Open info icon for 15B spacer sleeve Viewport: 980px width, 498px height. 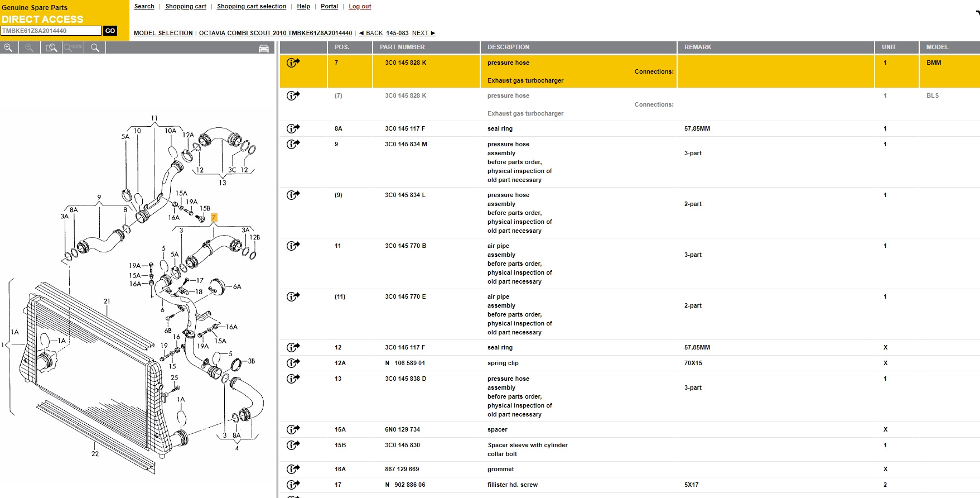click(293, 445)
